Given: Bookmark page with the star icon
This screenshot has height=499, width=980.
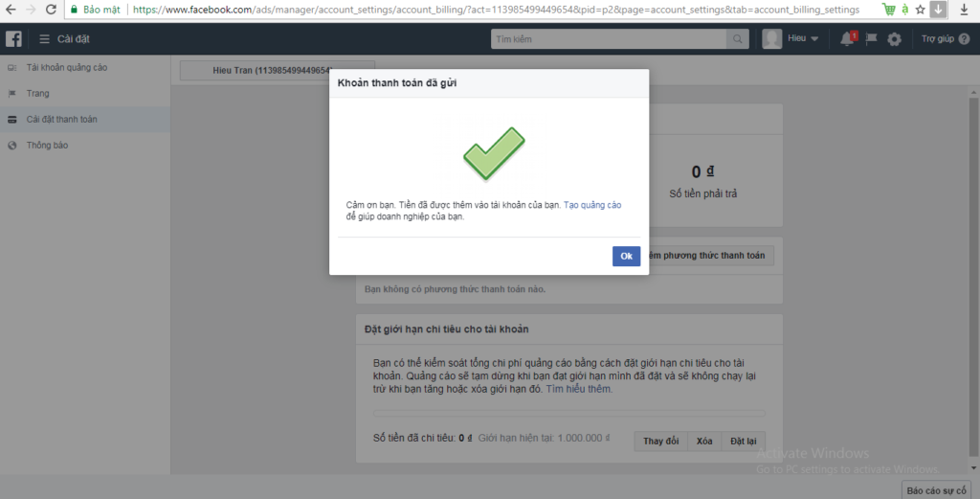Looking at the screenshot, I should 920,10.
